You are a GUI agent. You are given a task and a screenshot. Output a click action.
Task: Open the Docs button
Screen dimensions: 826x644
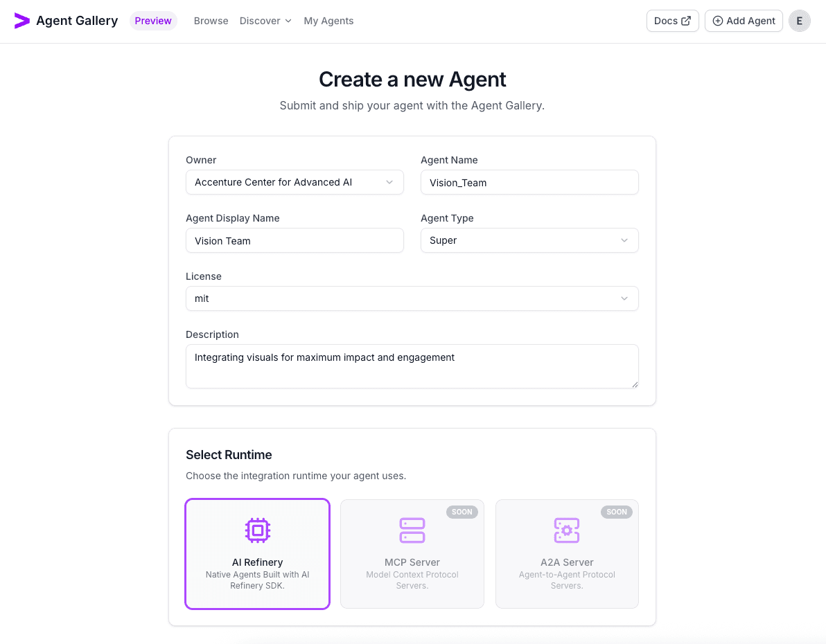pos(671,20)
